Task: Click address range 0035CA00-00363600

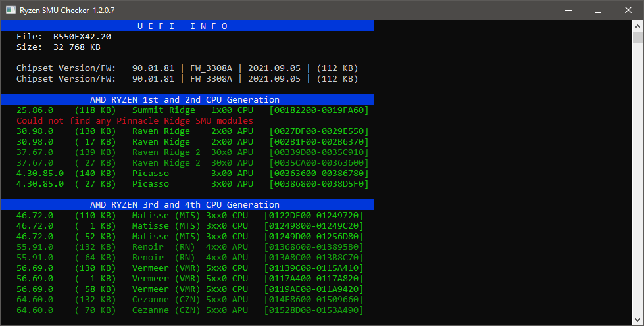Action: [319, 162]
